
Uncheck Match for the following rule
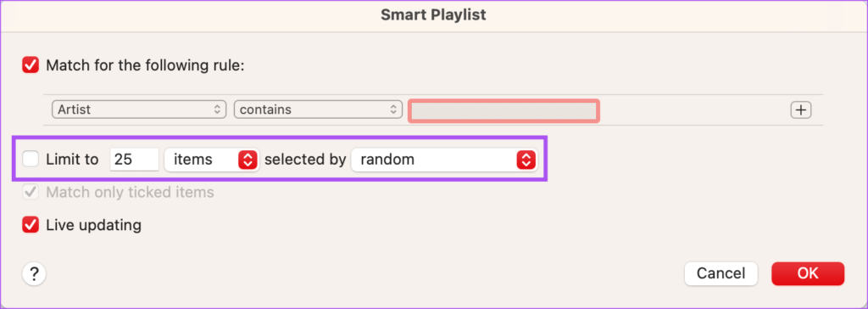(x=31, y=65)
